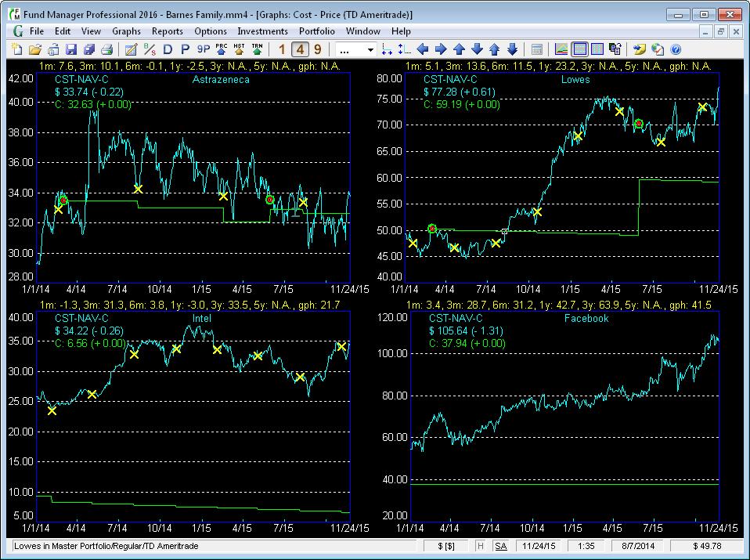The width and height of the screenshot is (750, 560).
Task: Click the '$ [$]' currency status field
Action: pyautogui.click(x=445, y=546)
